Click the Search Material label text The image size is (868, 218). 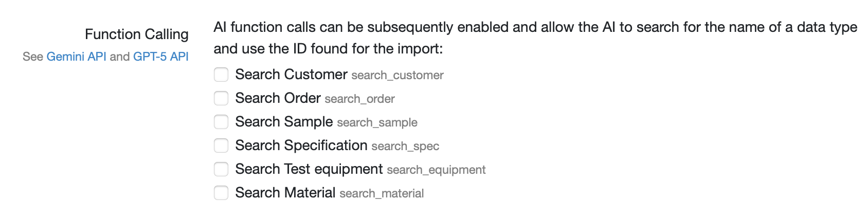tap(285, 193)
